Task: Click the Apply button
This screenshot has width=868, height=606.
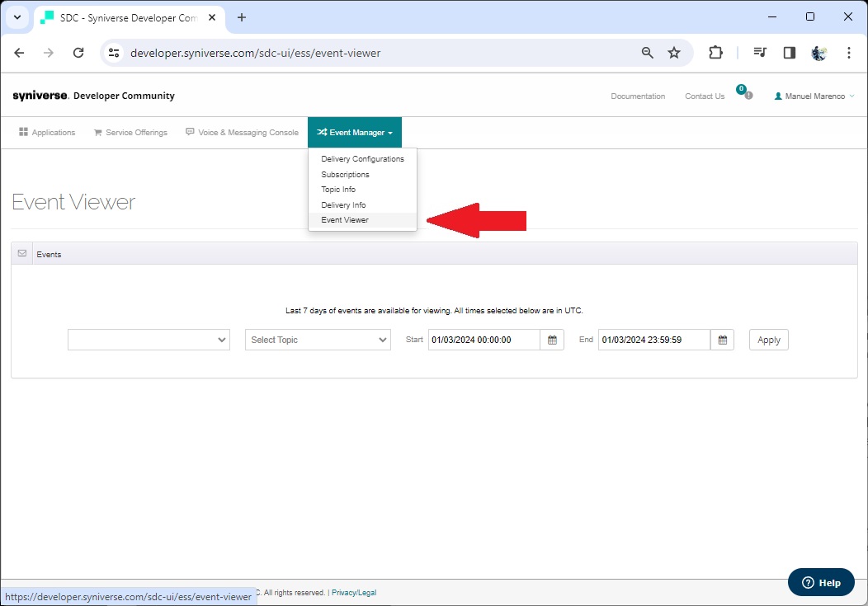Action: tap(769, 340)
